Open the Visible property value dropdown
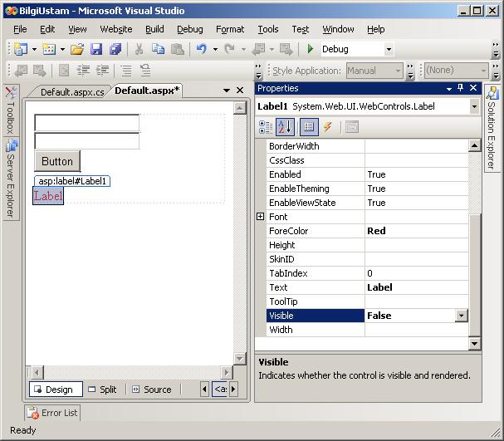Screen dimensions: 504x441 pos(462,316)
